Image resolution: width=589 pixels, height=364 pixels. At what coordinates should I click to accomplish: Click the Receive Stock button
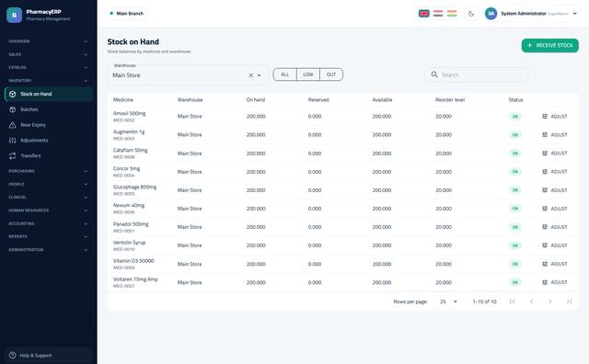click(550, 45)
